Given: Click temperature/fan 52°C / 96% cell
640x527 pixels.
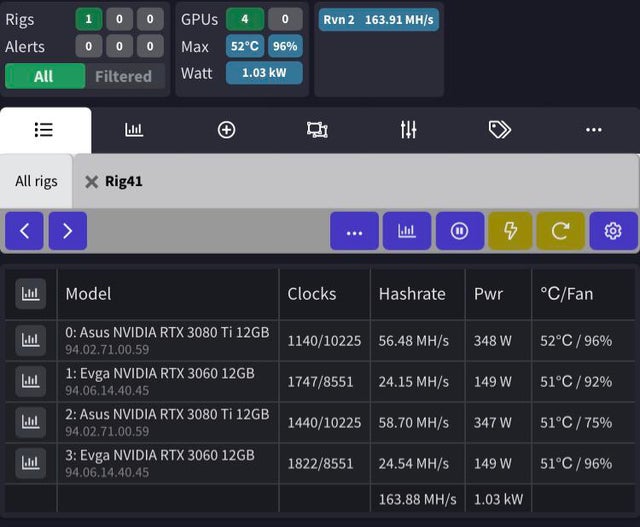Looking at the screenshot, I should [x=576, y=341].
